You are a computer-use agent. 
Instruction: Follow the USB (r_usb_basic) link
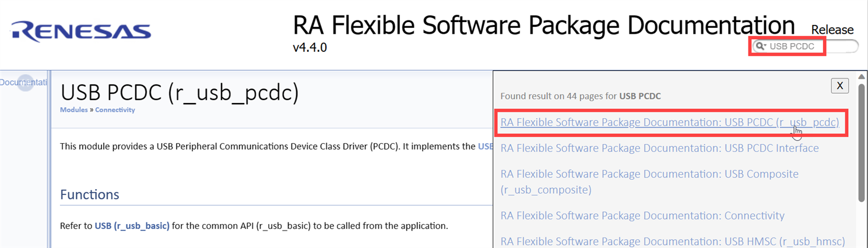coord(132,225)
